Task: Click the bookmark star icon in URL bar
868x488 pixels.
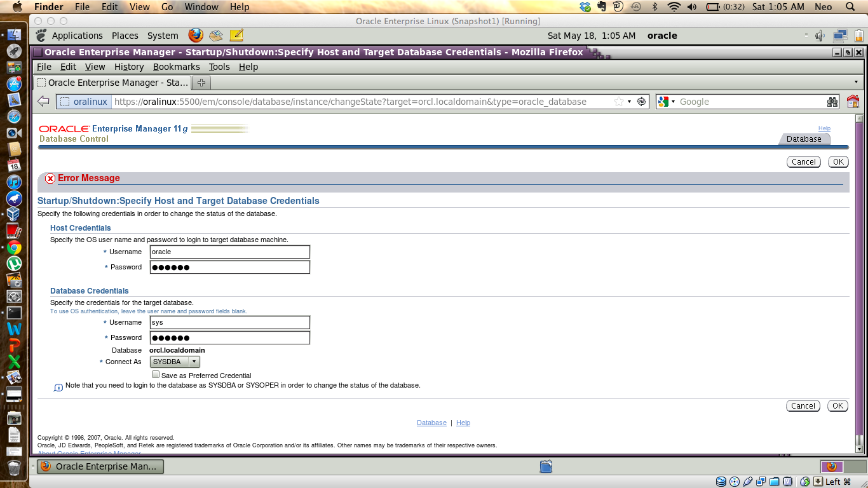Action: click(x=618, y=102)
